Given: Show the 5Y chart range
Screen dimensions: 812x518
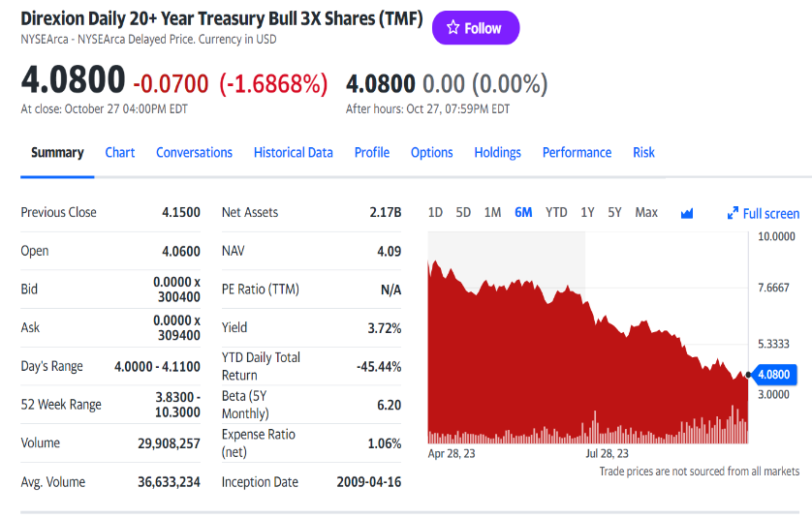Looking at the screenshot, I should [x=614, y=212].
